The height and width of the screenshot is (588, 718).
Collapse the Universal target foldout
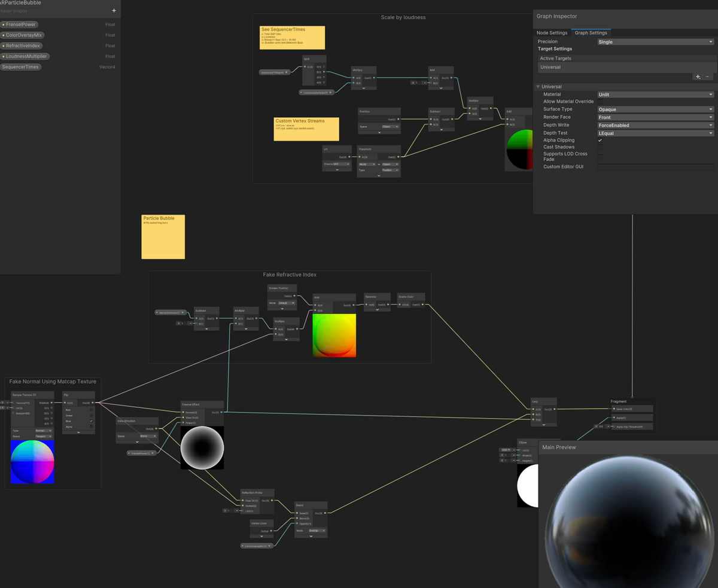pyautogui.click(x=538, y=87)
